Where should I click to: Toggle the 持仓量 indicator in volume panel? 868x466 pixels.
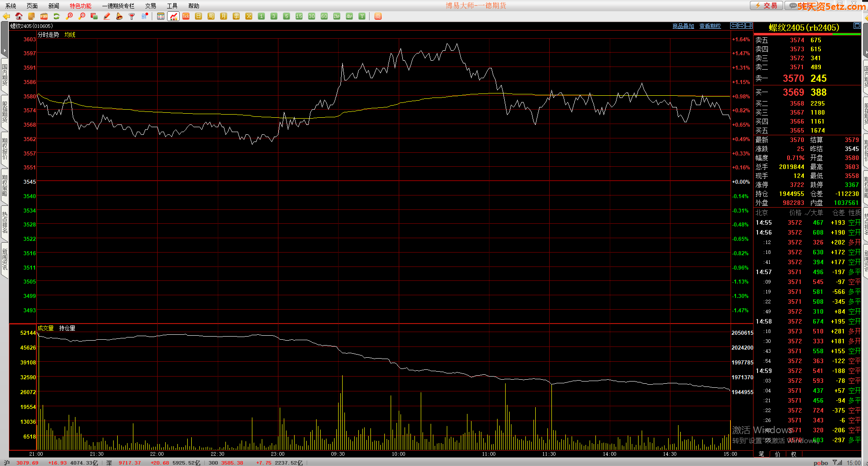coord(67,328)
